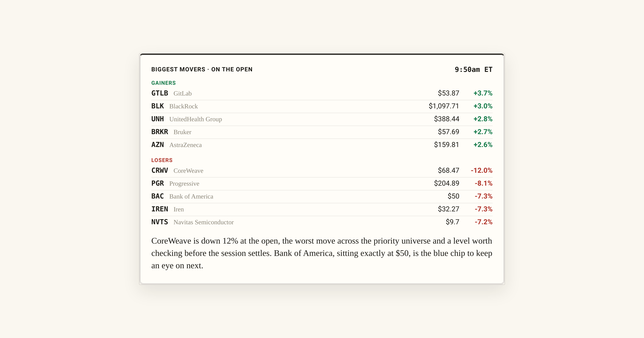The image size is (644, 338).
Task: Click the GTLB ticker symbol
Action: click(160, 93)
